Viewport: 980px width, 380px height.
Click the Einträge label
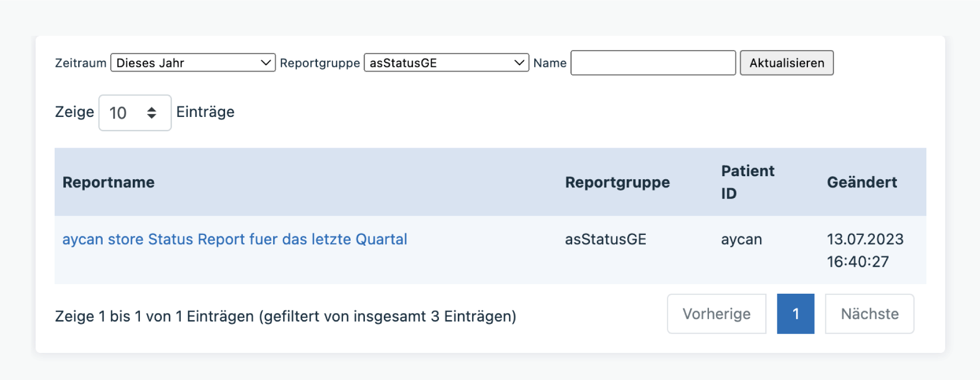point(205,112)
